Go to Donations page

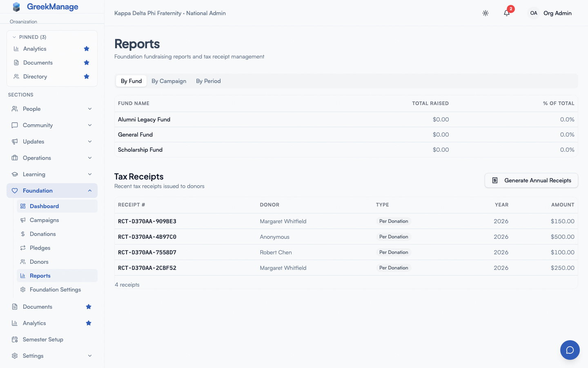57,234
